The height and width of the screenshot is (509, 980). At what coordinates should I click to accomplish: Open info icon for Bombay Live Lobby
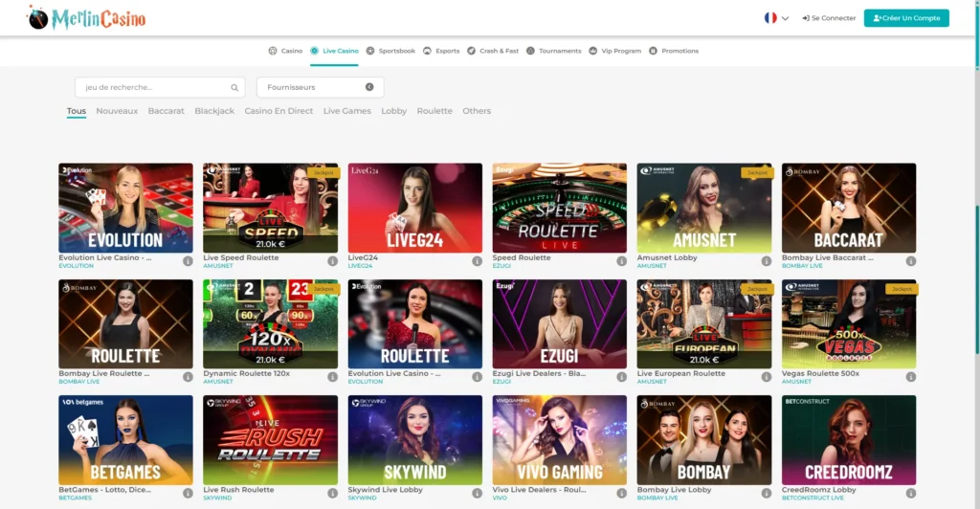point(767,493)
